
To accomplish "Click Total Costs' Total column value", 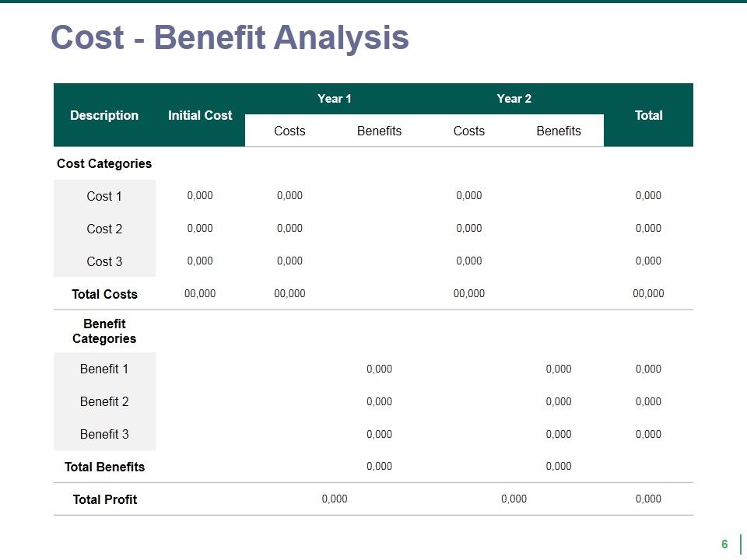I will pos(648,293).
